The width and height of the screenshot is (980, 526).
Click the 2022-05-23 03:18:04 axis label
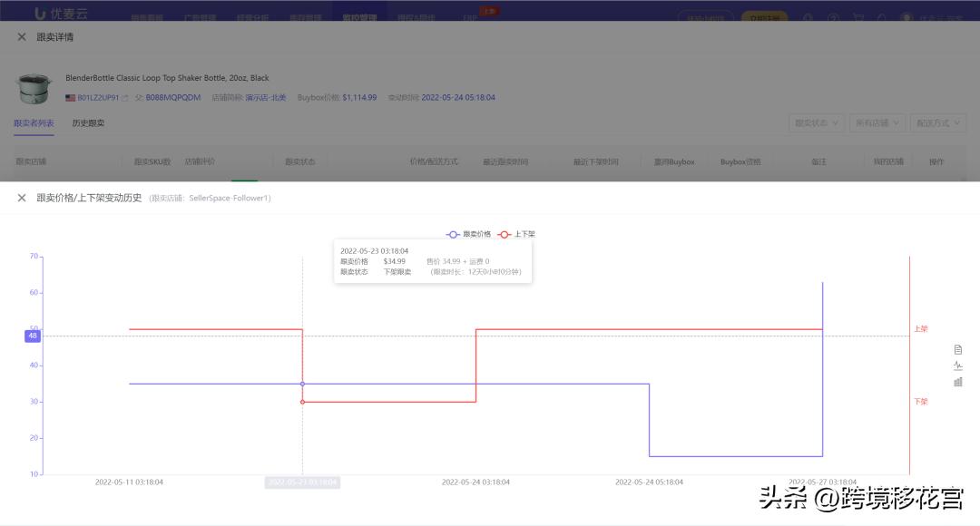tap(301, 482)
